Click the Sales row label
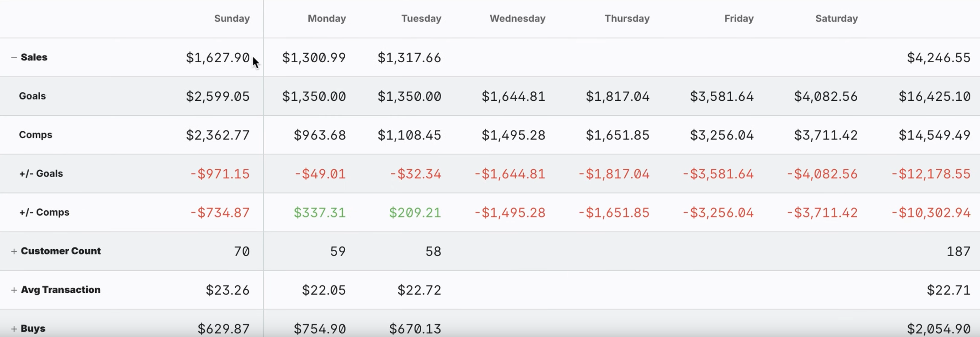 34,57
